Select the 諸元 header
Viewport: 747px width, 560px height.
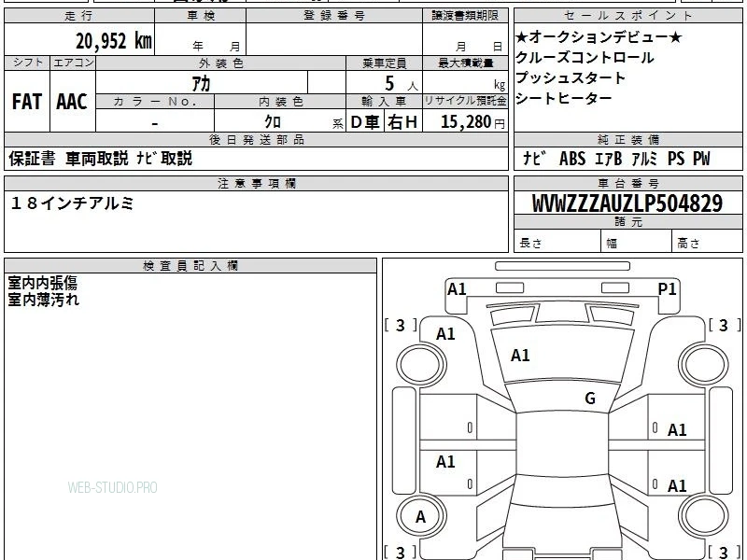627,221
